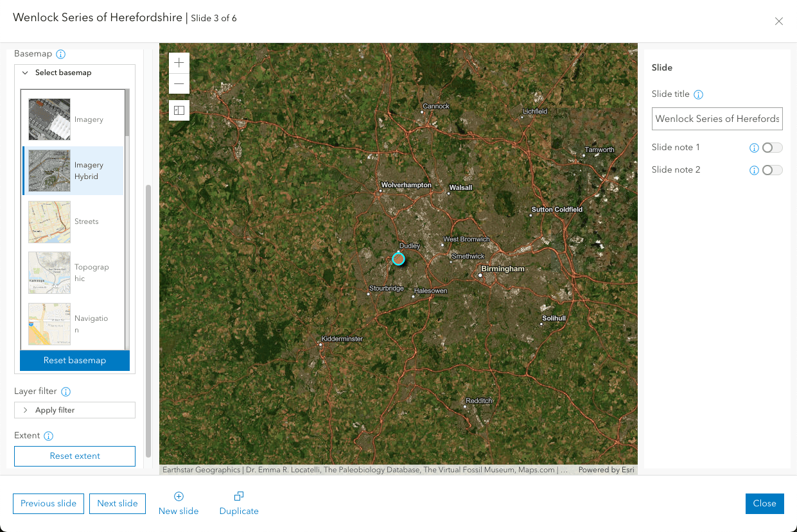Reset the basemap to default

74,360
